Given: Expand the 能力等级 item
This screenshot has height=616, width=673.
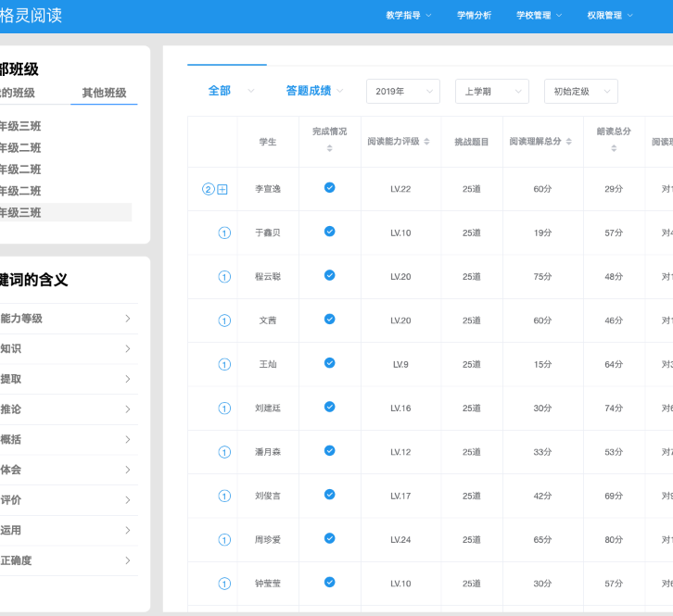Looking at the screenshot, I should (69, 319).
